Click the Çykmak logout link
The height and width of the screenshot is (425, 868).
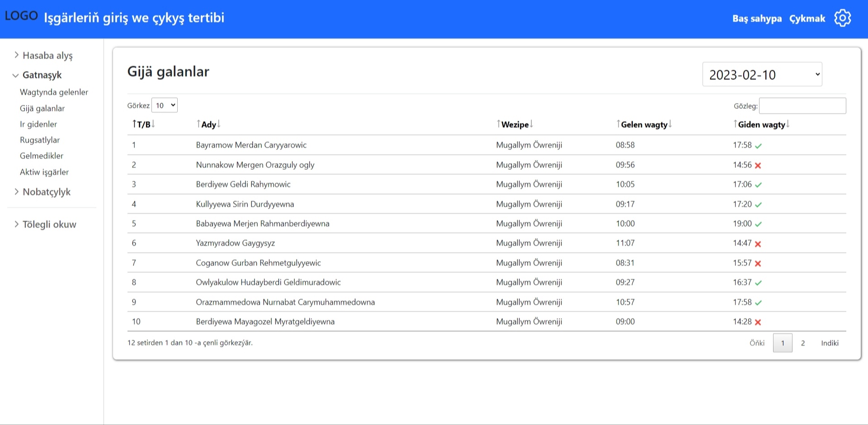[807, 19]
